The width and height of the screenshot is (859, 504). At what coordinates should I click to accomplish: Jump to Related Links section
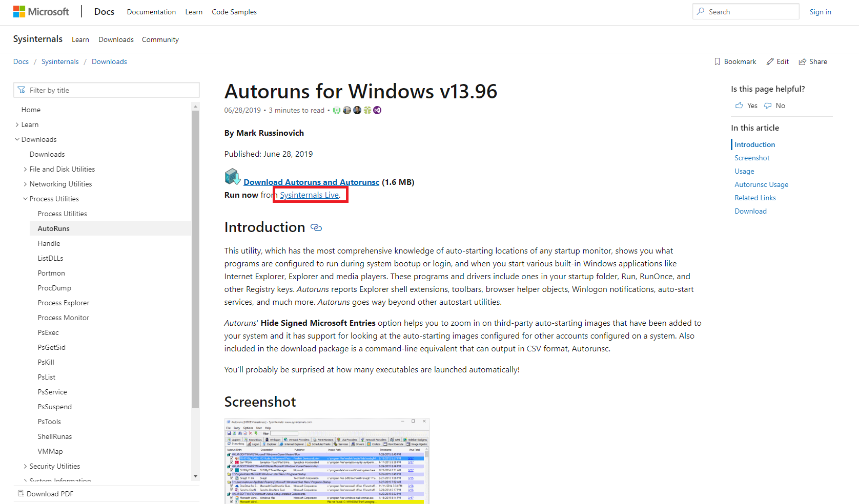pos(755,198)
